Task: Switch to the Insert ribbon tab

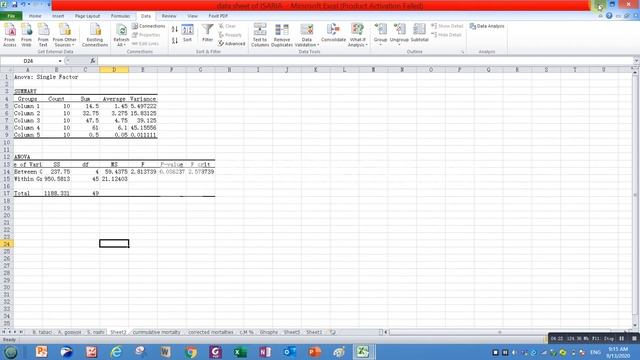Action: 58,16
